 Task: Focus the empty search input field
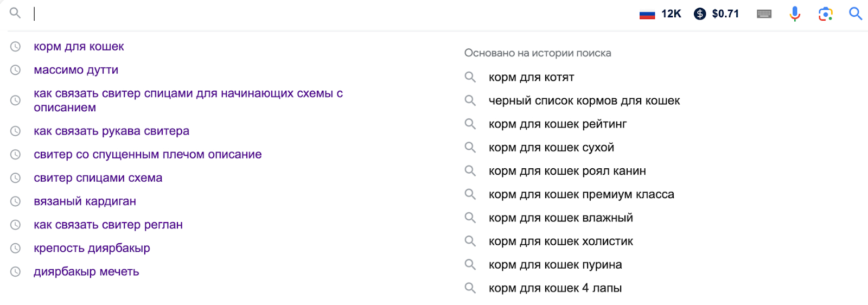click(x=325, y=14)
